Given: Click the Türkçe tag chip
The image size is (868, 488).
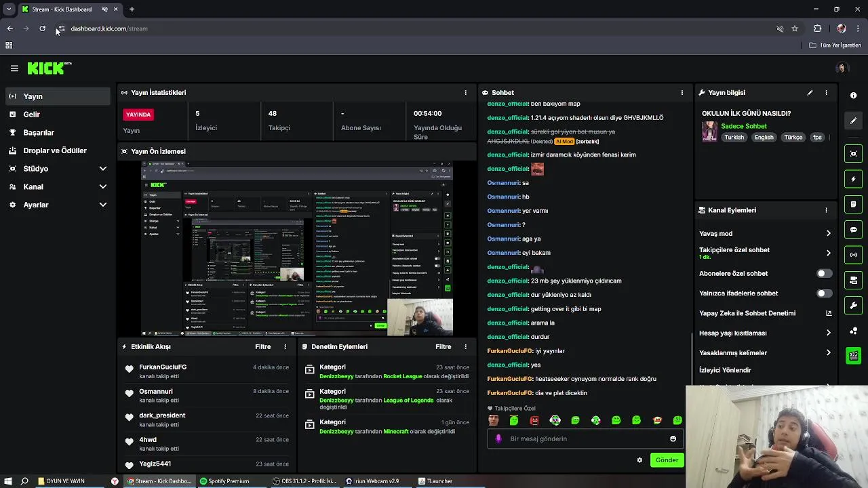Looking at the screenshot, I should 793,138.
